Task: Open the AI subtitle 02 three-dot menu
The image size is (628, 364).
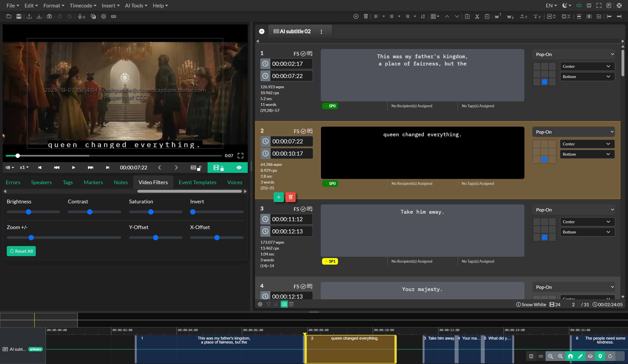Action: pos(321,32)
